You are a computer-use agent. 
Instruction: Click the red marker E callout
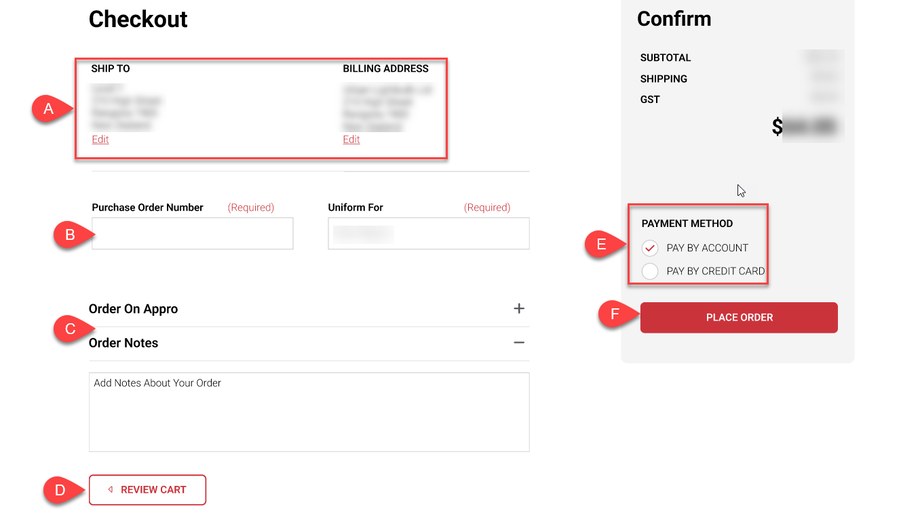click(599, 244)
